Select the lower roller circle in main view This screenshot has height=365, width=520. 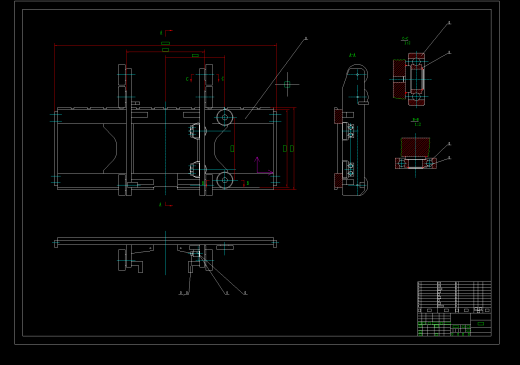tap(225, 180)
